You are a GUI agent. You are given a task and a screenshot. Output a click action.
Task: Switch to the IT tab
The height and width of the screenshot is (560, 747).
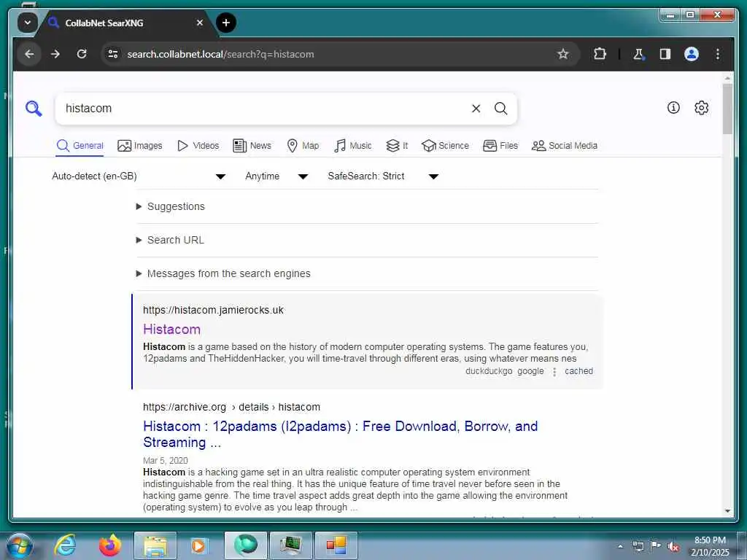click(x=397, y=146)
